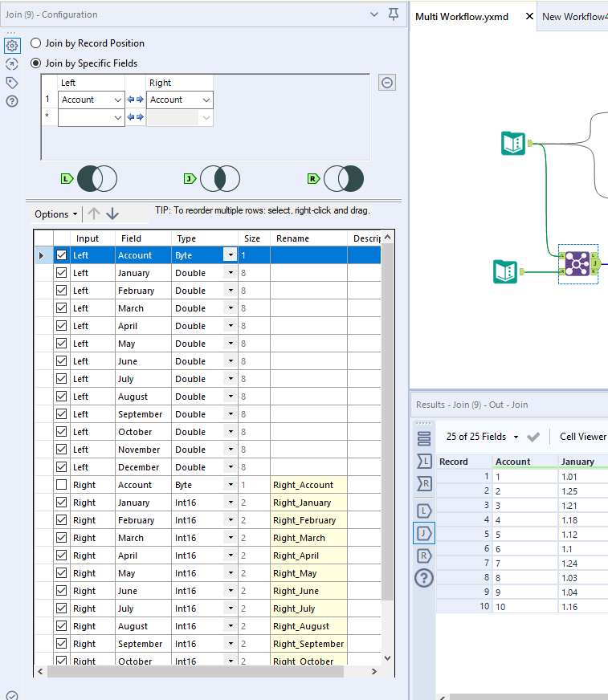608x700 pixels.
Task: Show the R output anchor in Results
Action: coord(424,556)
